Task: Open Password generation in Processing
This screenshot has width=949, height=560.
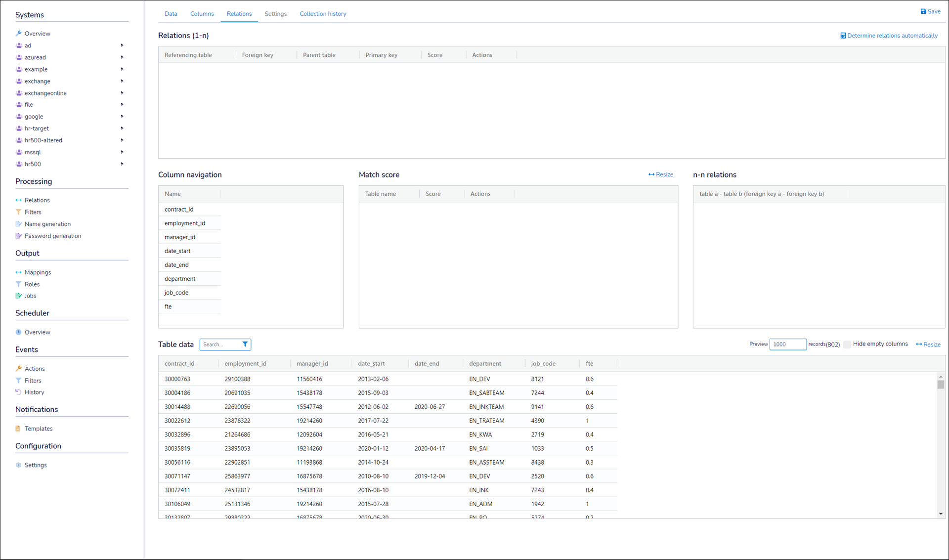Action: (x=52, y=236)
